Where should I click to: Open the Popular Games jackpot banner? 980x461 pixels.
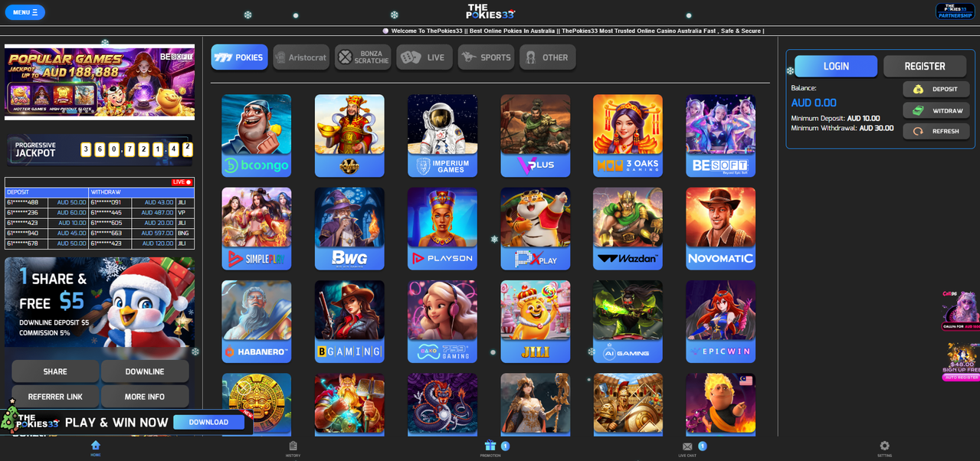(100, 82)
